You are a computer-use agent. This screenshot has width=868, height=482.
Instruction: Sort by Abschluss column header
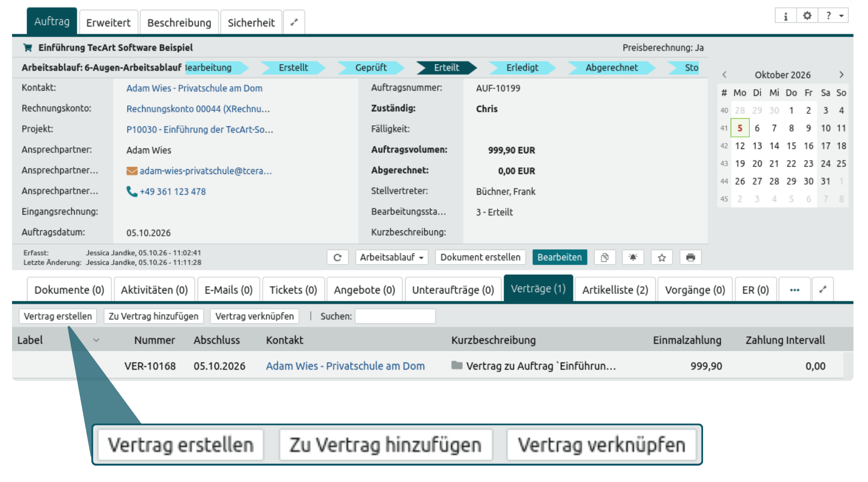(217, 340)
